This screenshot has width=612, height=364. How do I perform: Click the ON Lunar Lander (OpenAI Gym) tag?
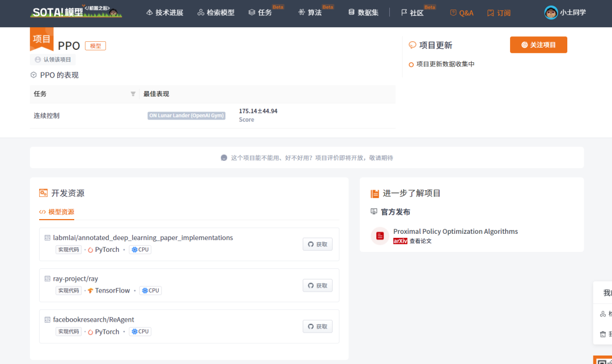pyautogui.click(x=186, y=115)
